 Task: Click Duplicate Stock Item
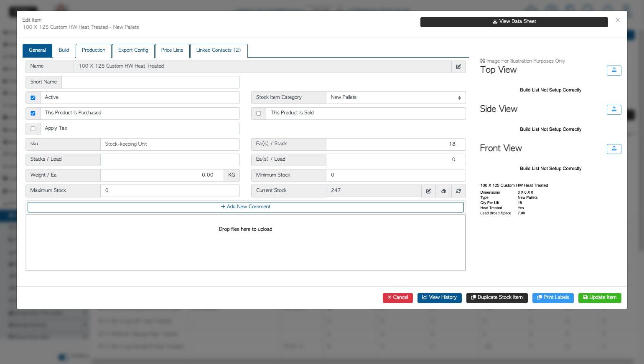497,298
